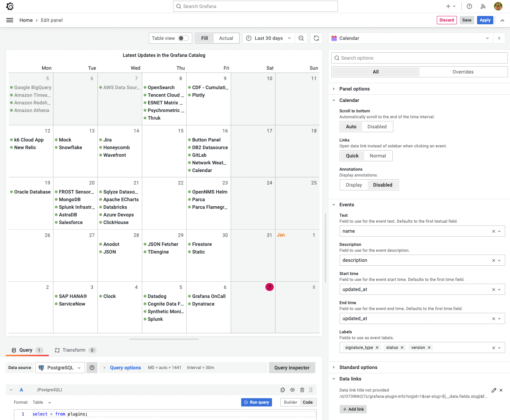Switch to the Transform tab
Viewport: 510px width, 420px height.
[75, 350]
